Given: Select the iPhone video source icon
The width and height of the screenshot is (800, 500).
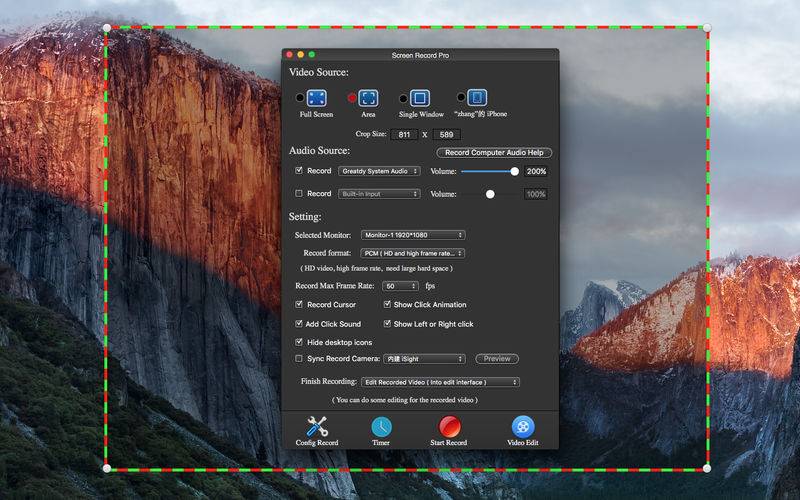Looking at the screenshot, I should coord(477,97).
